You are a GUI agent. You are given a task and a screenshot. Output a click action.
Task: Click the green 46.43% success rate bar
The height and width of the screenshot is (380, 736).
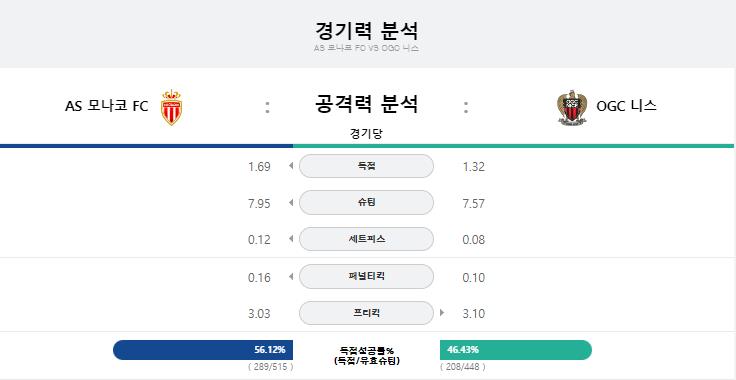click(x=516, y=350)
